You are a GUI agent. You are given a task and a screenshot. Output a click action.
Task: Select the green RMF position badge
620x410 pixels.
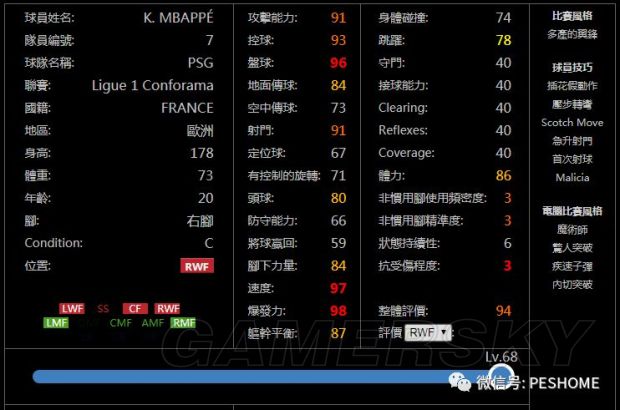[183, 323]
